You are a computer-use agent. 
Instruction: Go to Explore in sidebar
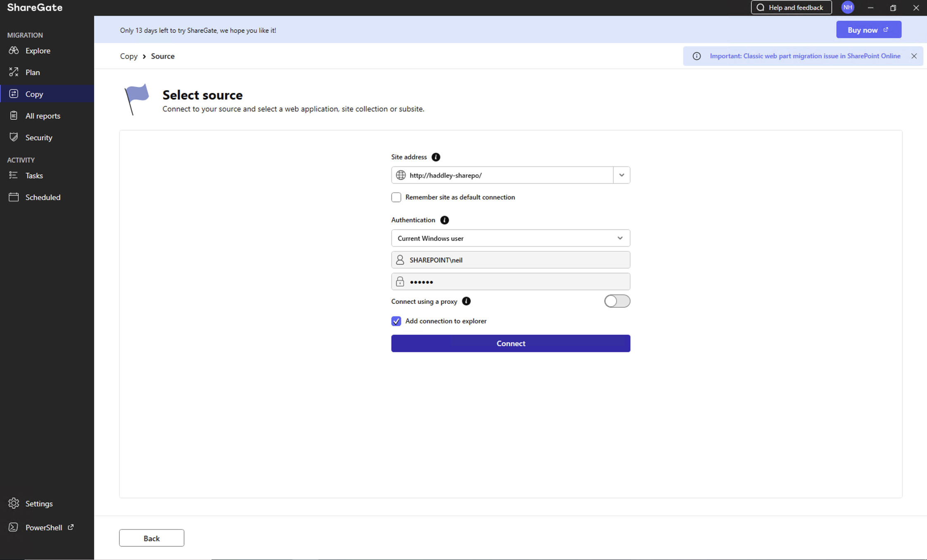tap(47, 50)
